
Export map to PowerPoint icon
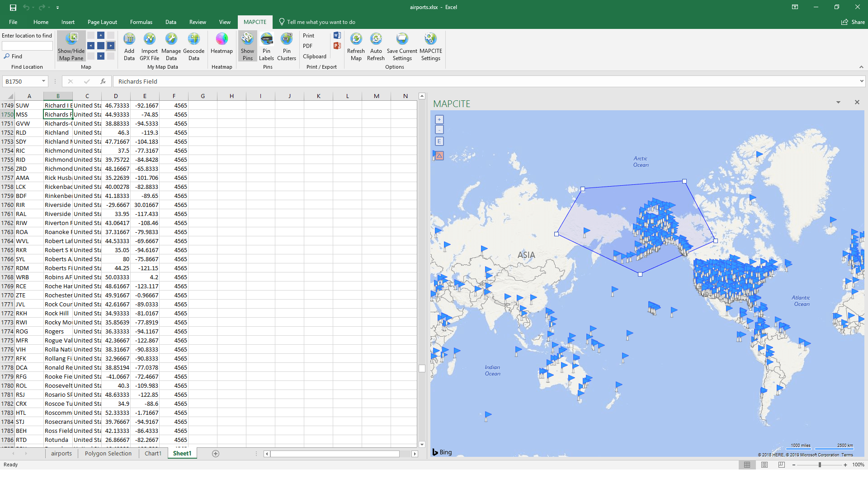click(337, 46)
